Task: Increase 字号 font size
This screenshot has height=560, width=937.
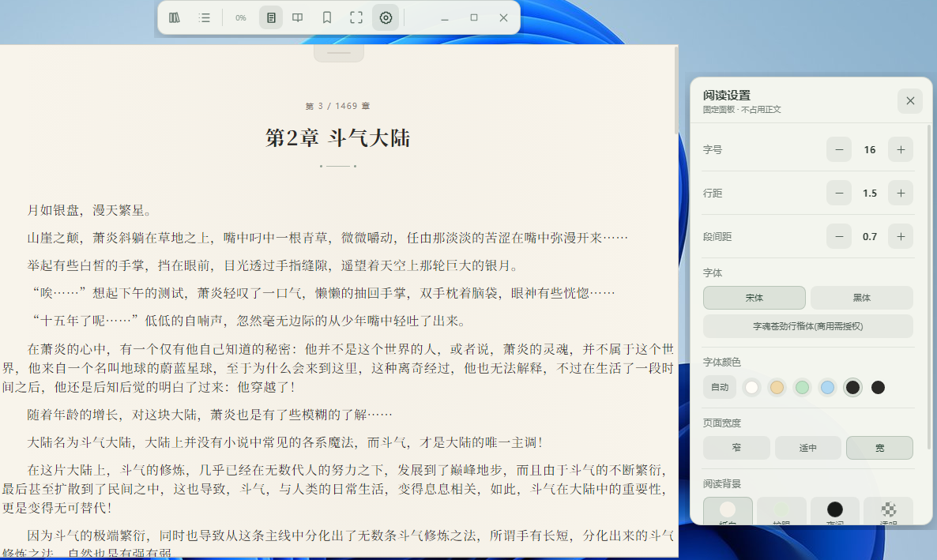Action: 901,149
